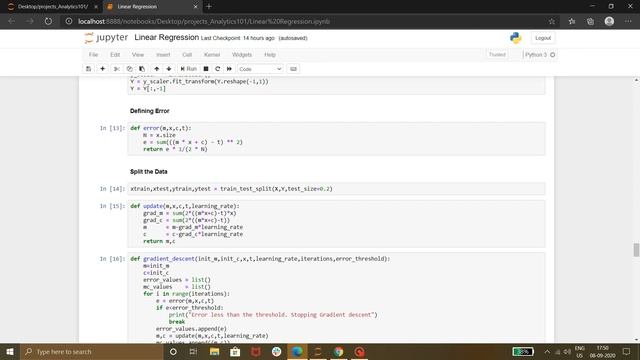This screenshot has width=640, height=360.
Task: Restart the kernel icon
Action: pos(218,69)
